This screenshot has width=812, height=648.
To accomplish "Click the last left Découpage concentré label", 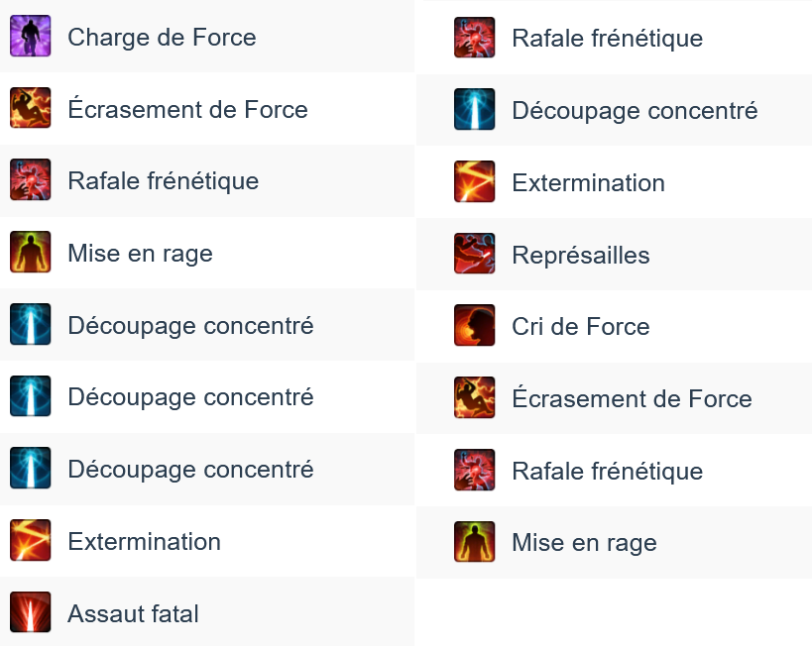I will [x=190, y=470].
